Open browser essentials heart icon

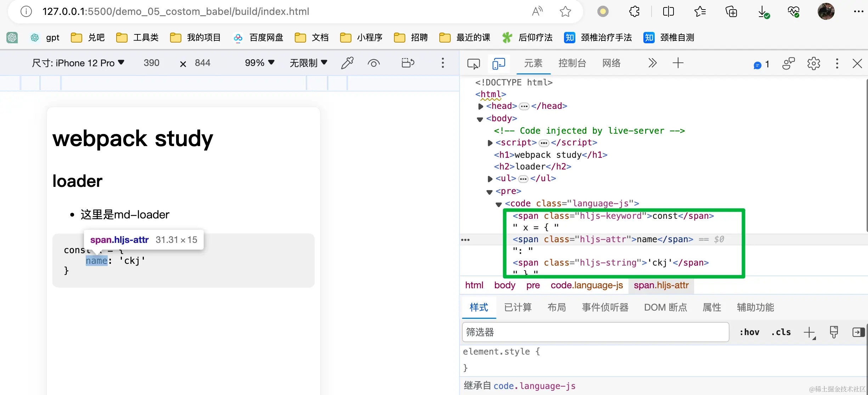tap(794, 12)
